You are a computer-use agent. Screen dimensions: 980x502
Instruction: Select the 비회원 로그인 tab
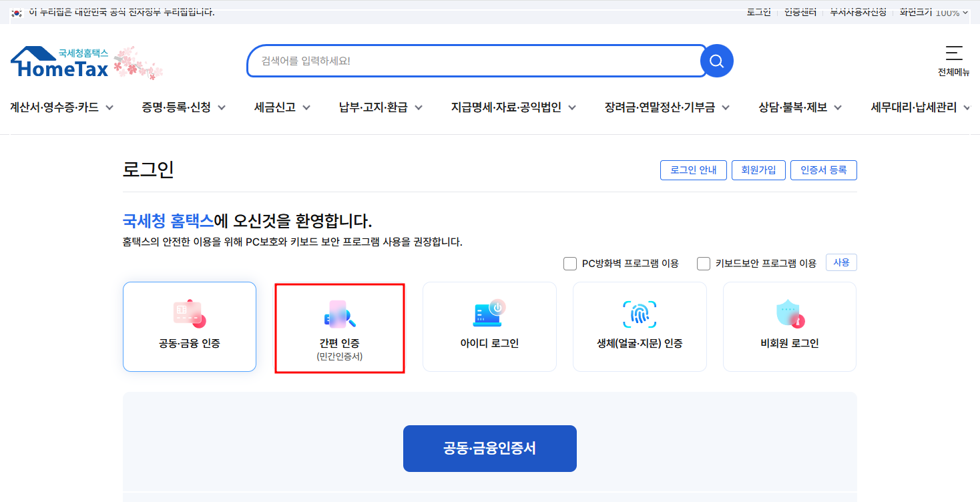[x=790, y=326]
